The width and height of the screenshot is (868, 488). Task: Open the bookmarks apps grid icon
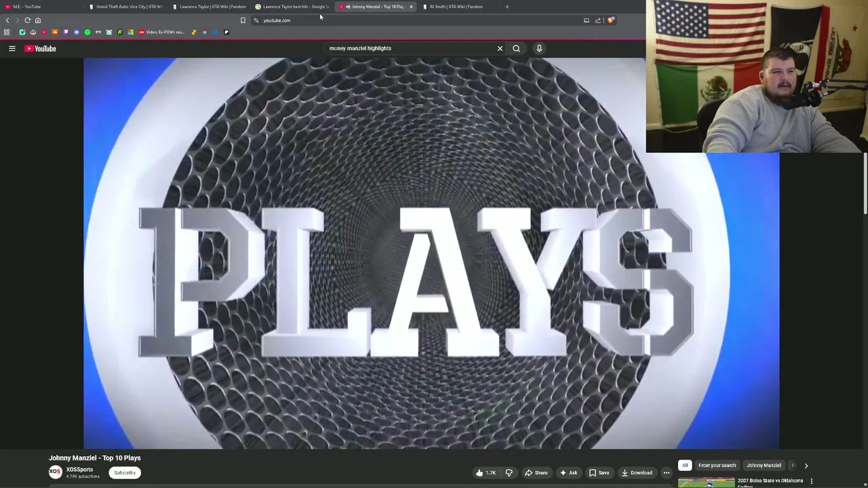[x=7, y=32]
